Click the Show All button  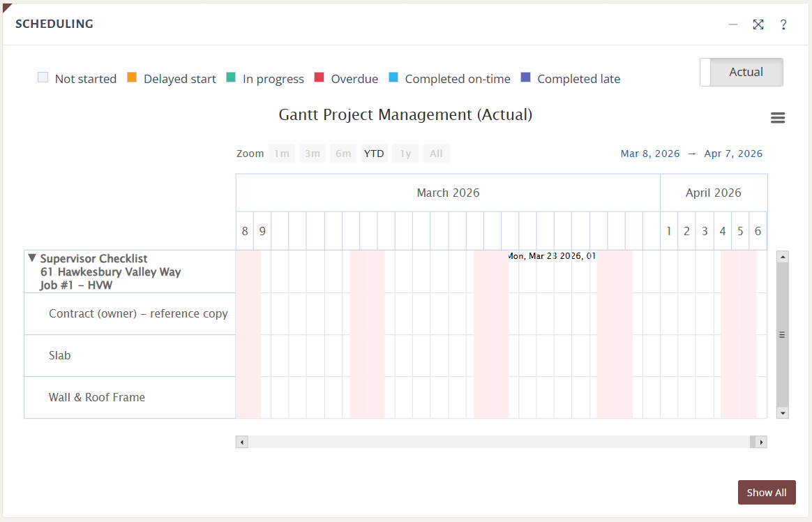tap(766, 493)
